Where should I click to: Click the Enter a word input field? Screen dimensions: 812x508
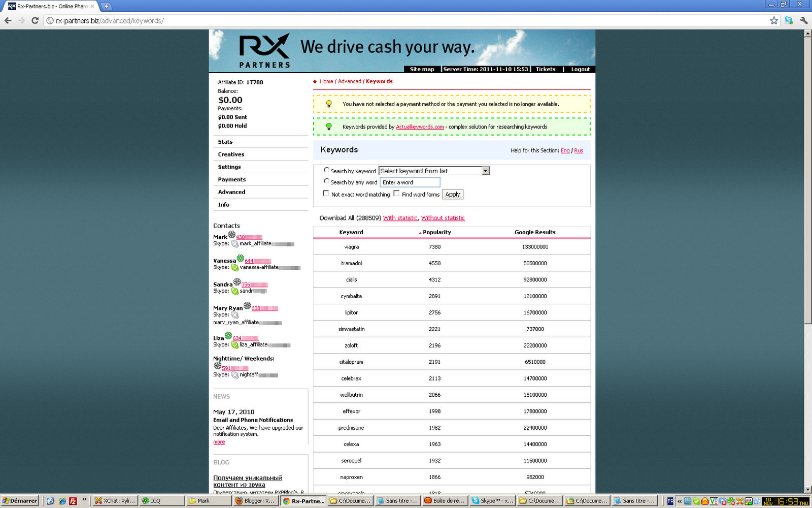coord(410,182)
